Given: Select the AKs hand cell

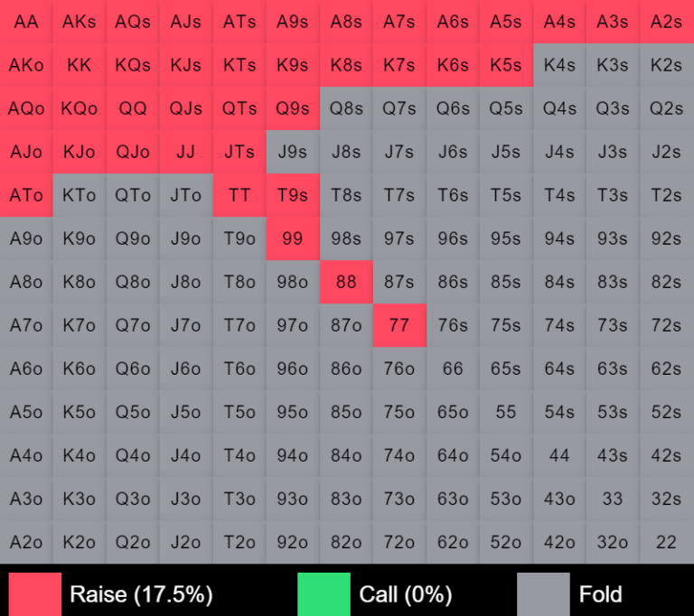Looking at the screenshot, I should (x=80, y=22).
